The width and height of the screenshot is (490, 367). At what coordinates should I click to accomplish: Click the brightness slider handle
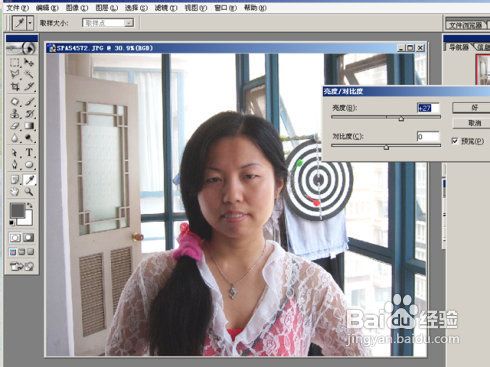click(401, 118)
